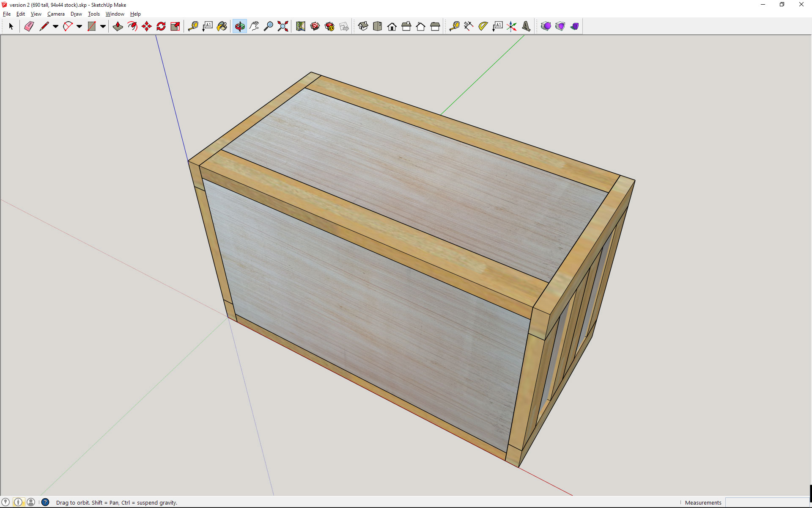Switch to Top view

point(378,26)
